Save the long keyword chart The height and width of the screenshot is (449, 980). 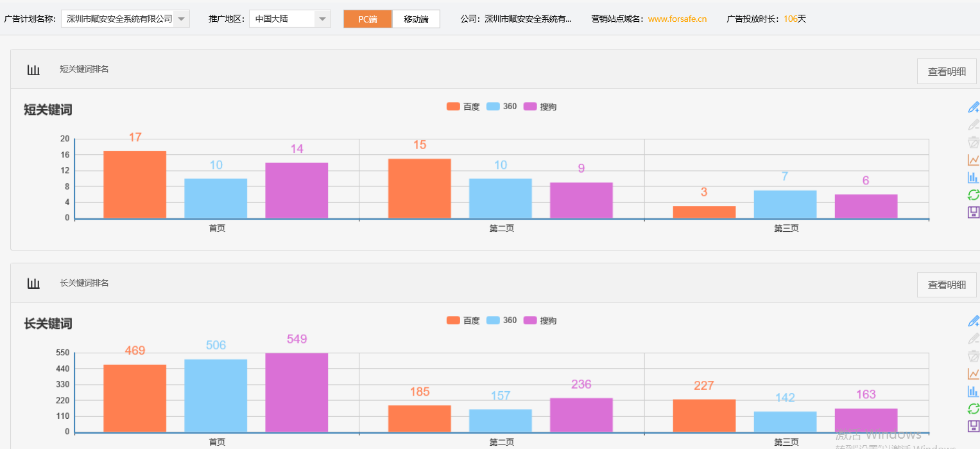974,426
